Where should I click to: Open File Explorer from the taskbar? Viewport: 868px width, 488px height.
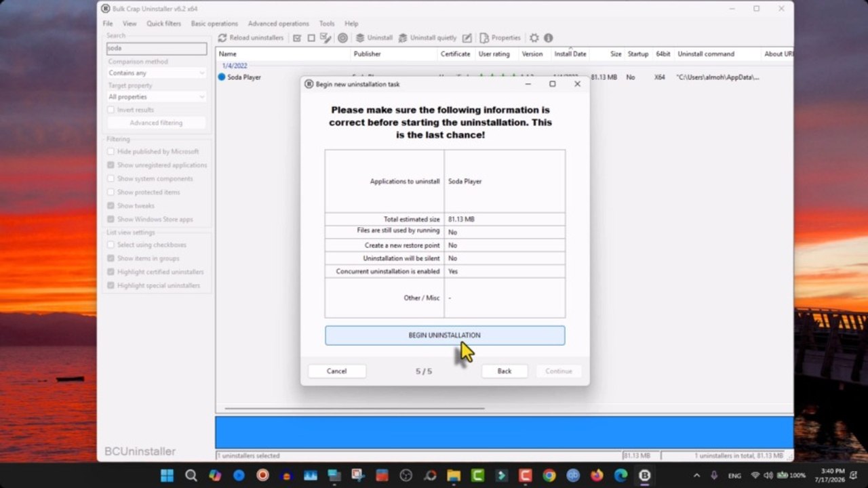(x=454, y=476)
